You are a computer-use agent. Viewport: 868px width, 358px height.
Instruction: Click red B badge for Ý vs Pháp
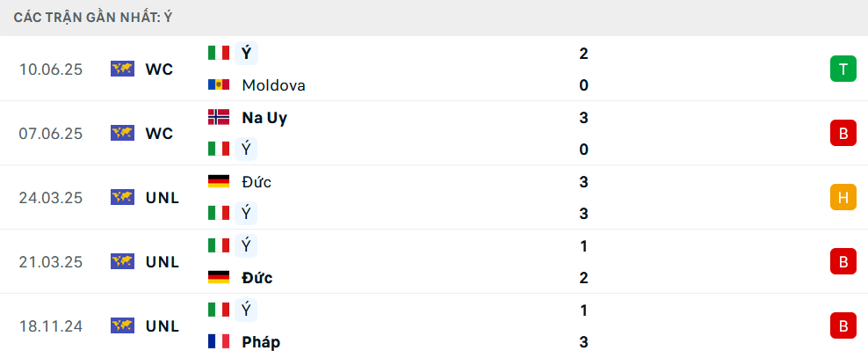click(x=843, y=325)
